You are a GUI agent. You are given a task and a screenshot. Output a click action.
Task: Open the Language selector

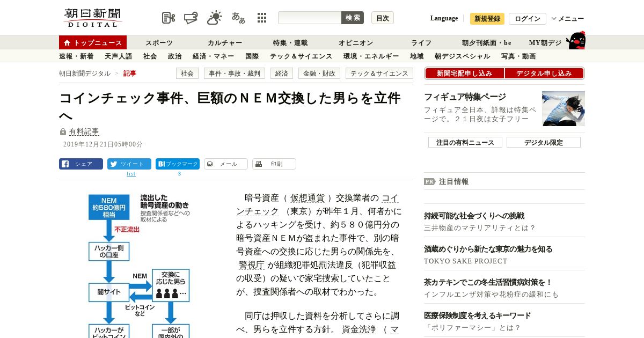[444, 18]
